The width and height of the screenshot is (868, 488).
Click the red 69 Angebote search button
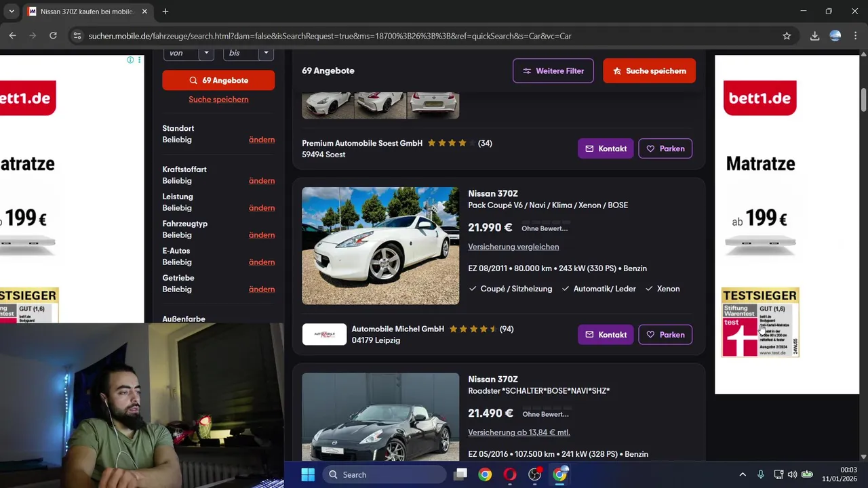click(x=218, y=80)
